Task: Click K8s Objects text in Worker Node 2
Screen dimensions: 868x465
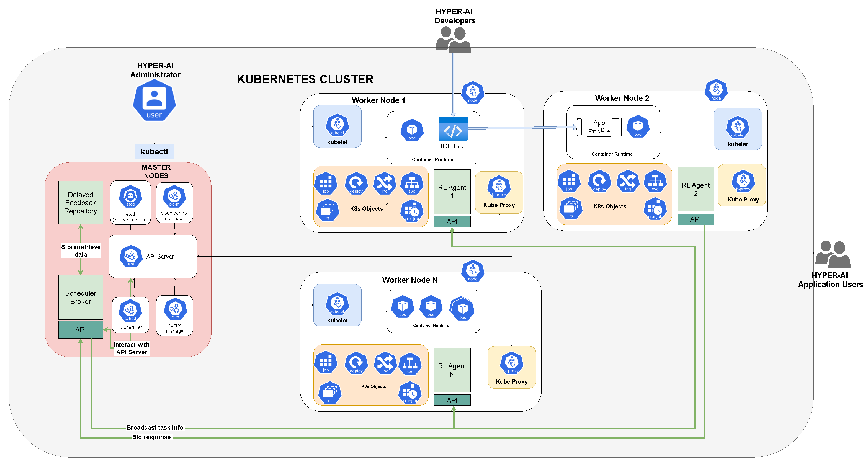Action: 610,206
